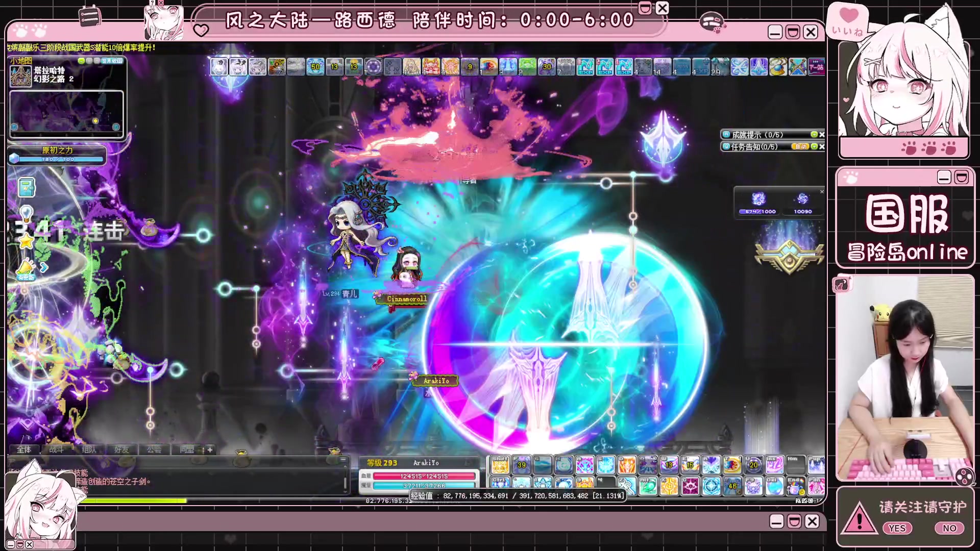The height and width of the screenshot is (551, 980).
Task: Click the buff icon showing 9
Action: pyautogui.click(x=470, y=67)
